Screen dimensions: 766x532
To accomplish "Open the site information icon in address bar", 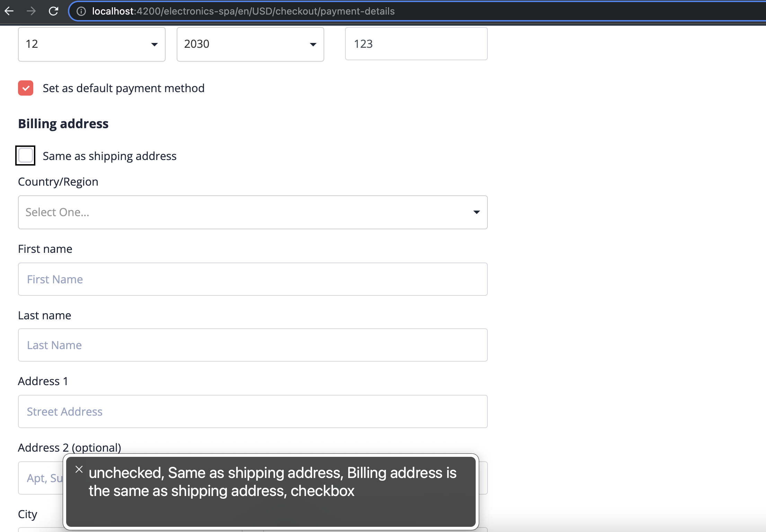I will point(81,11).
